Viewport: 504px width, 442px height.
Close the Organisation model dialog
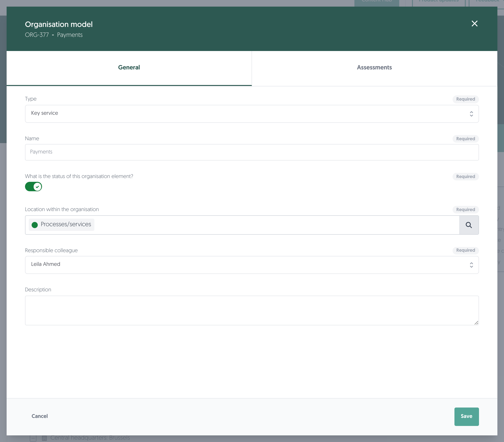click(474, 24)
